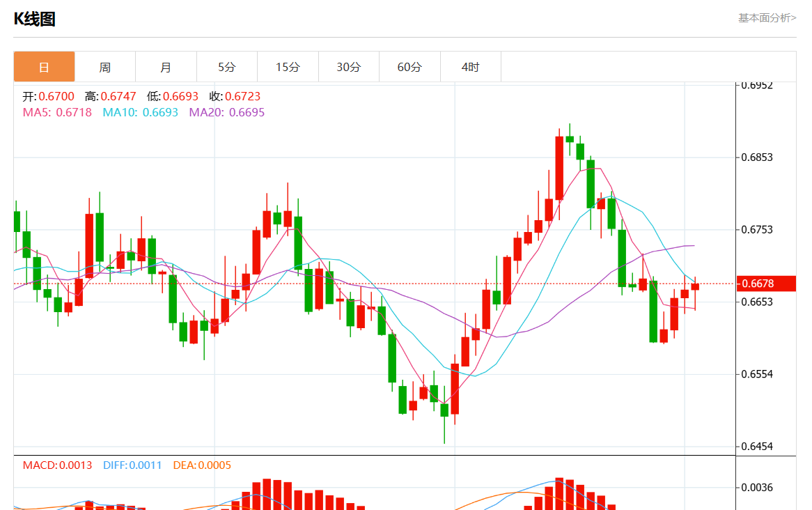Click the DIFF: 0.0011 indicator value
The image size is (812, 510).
pos(132,465)
